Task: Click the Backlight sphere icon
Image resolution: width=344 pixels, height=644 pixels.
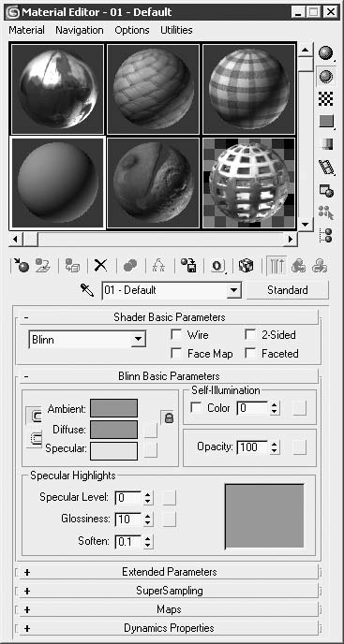Action: (x=326, y=76)
